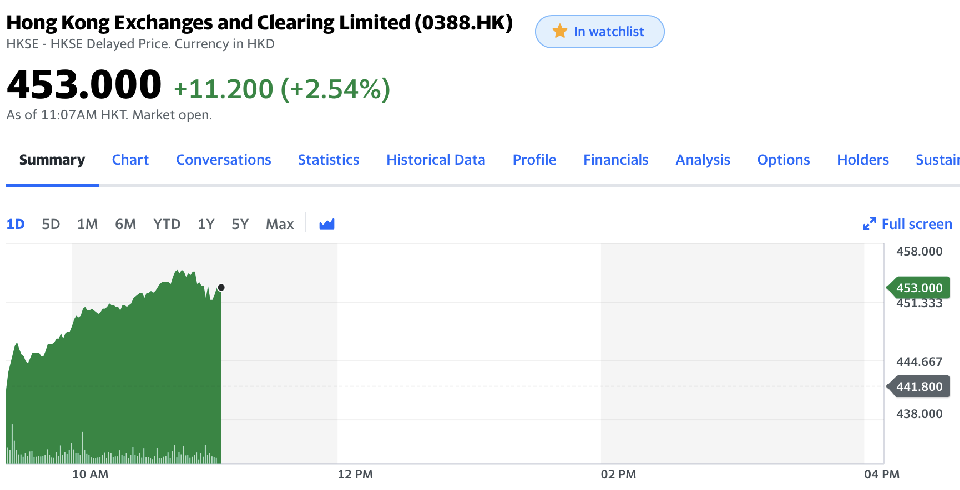Open the Summary tab
The image size is (960, 490).
52,160
